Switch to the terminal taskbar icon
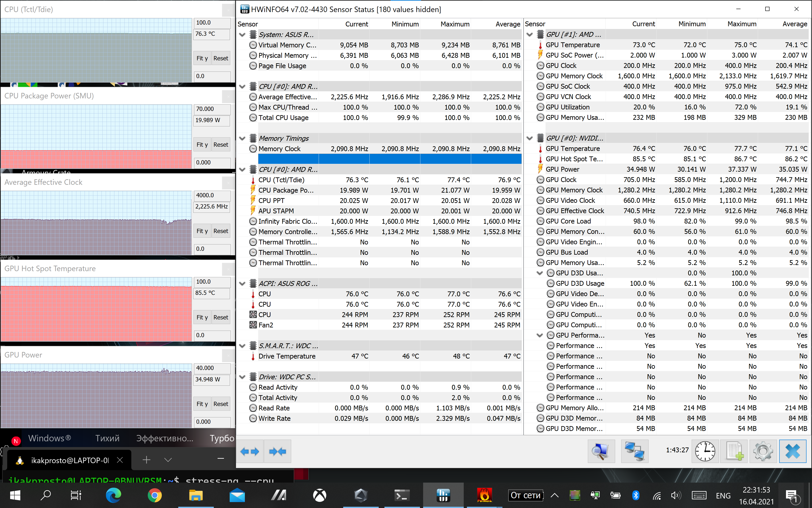This screenshot has width=812, height=508. point(402,495)
